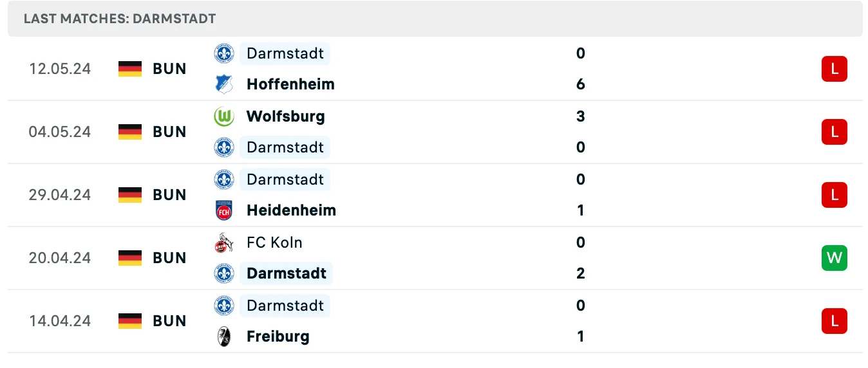Click the L badge for Hoffenheim match
This screenshot has height=368, width=868.
(x=835, y=69)
